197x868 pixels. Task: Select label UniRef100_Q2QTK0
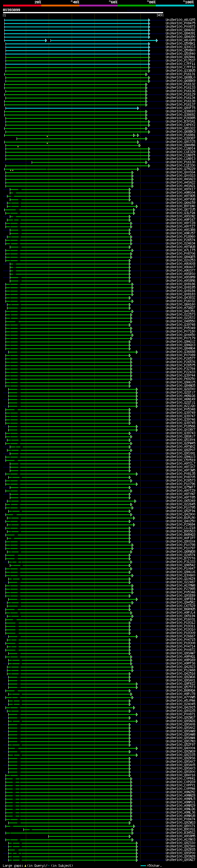tap(180, 389)
